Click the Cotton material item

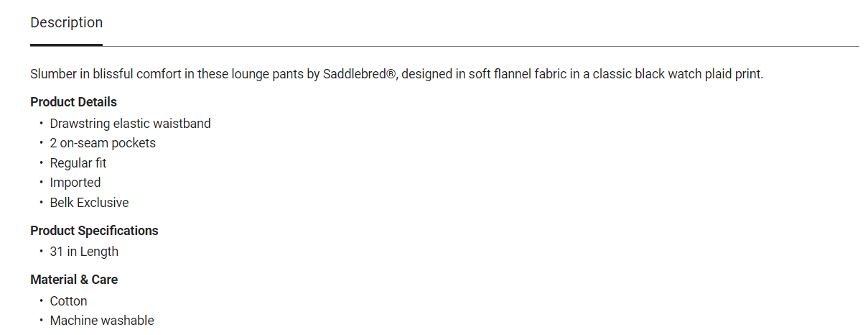tap(68, 301)
